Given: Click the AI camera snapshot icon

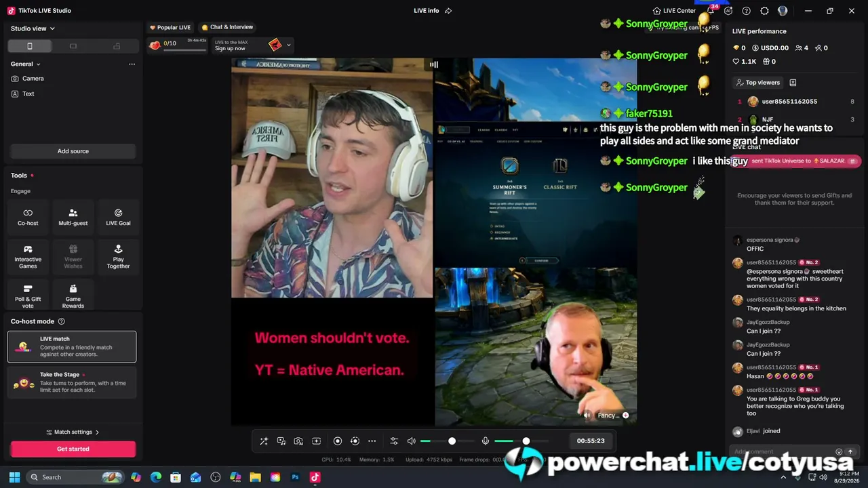Looking at the screenshot, I should (298, 441).
